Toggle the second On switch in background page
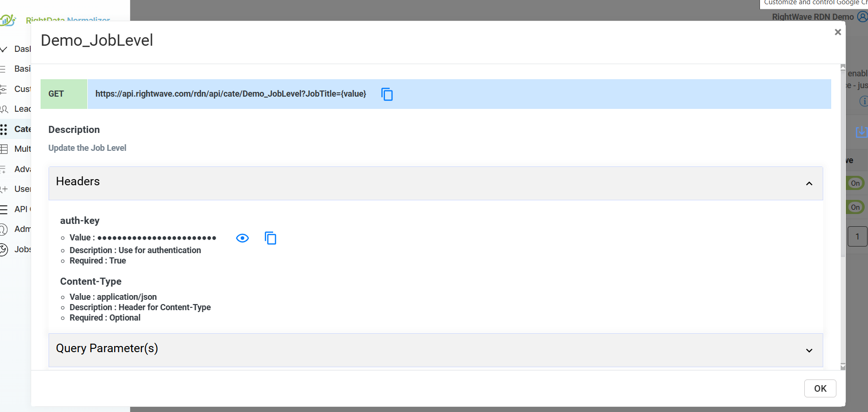 855,207
